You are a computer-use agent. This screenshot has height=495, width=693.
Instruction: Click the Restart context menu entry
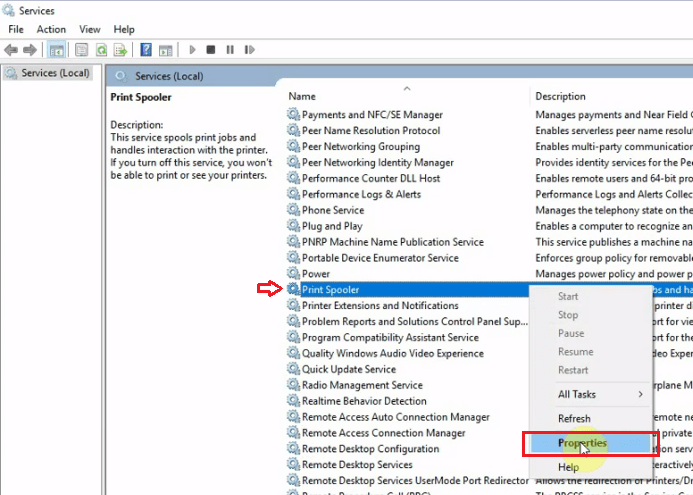[590, 370]
